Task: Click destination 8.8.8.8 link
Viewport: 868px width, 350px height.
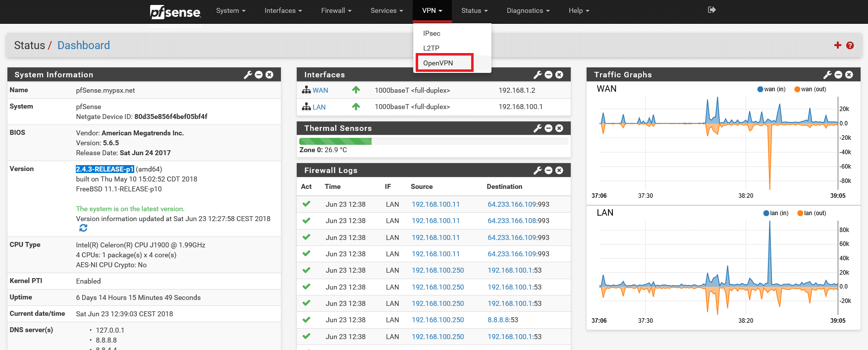Action: pyautogui.click(x=499, y=320)
